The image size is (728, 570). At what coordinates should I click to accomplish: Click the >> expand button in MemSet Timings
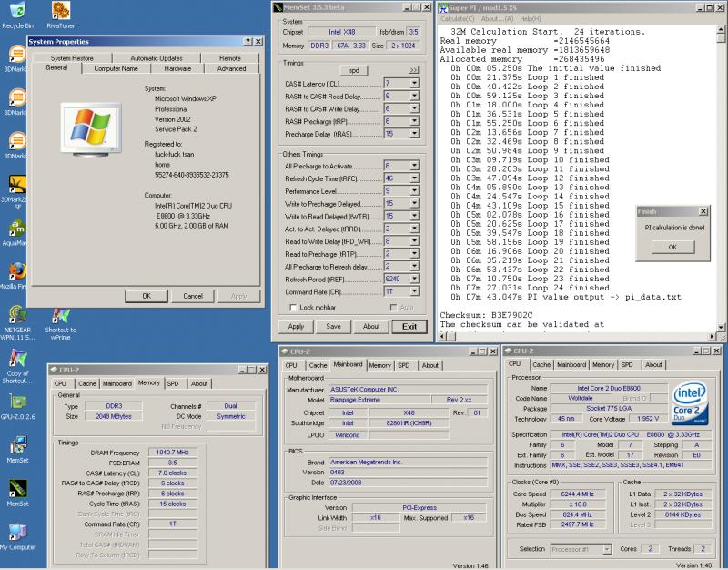(413, 70)
